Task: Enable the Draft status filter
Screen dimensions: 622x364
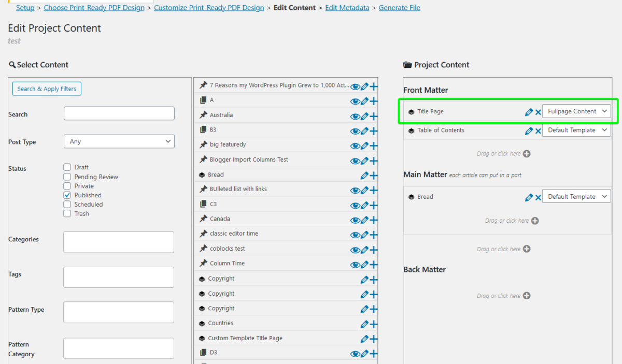Action: coord(67,167)
